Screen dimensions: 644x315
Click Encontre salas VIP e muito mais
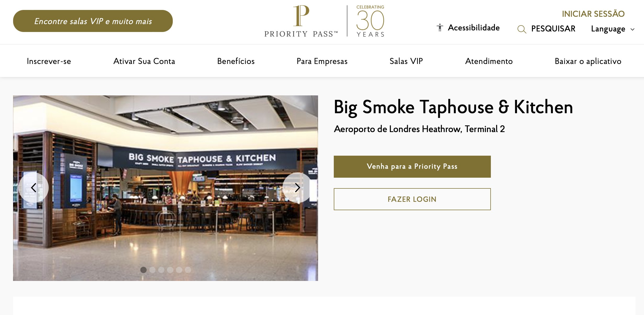(x=93, y=21)
